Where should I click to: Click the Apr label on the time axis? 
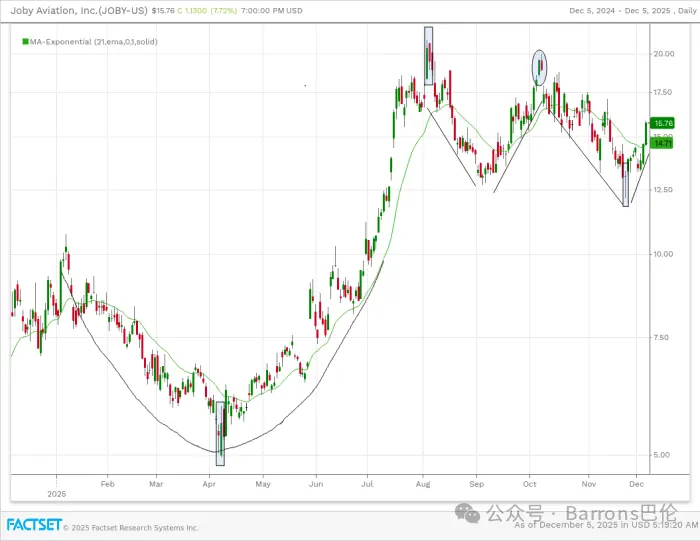pyautogui.click(x=209, y=482)
